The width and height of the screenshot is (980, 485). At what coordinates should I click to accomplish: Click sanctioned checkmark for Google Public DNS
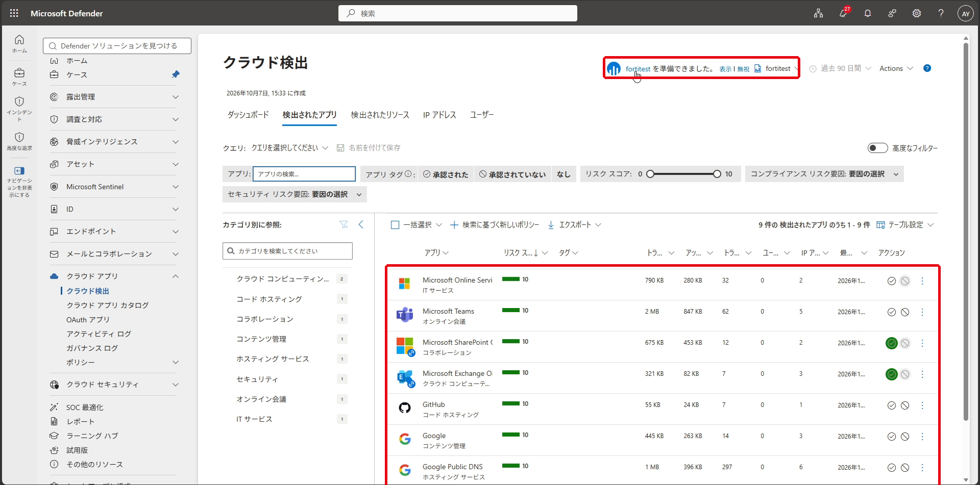tap(891, 468)
